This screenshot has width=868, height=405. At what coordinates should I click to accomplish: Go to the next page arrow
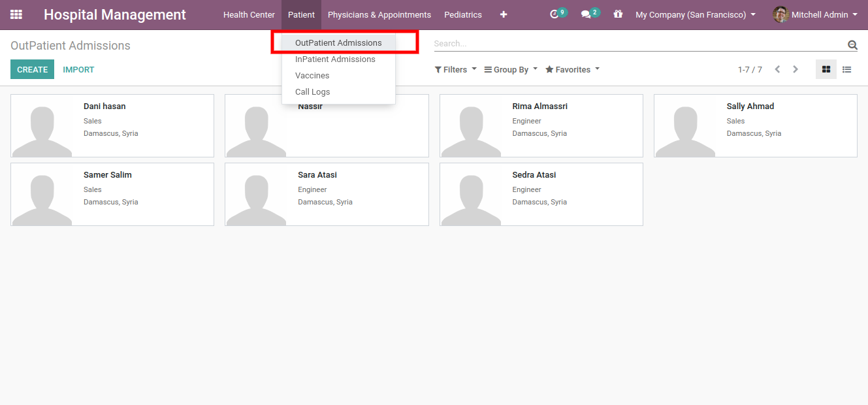[796, 69]
